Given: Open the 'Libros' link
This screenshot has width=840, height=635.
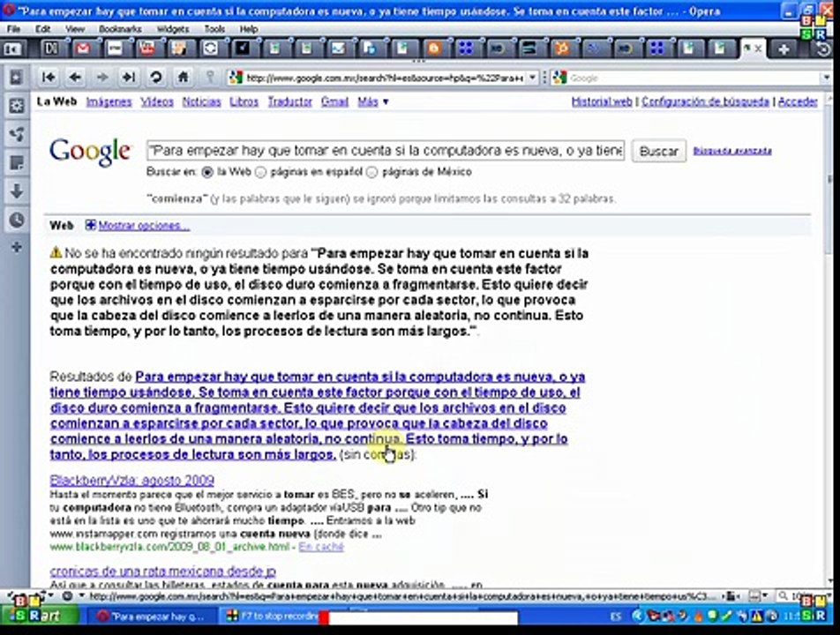Looking at the screenshot, I should 244,101.
